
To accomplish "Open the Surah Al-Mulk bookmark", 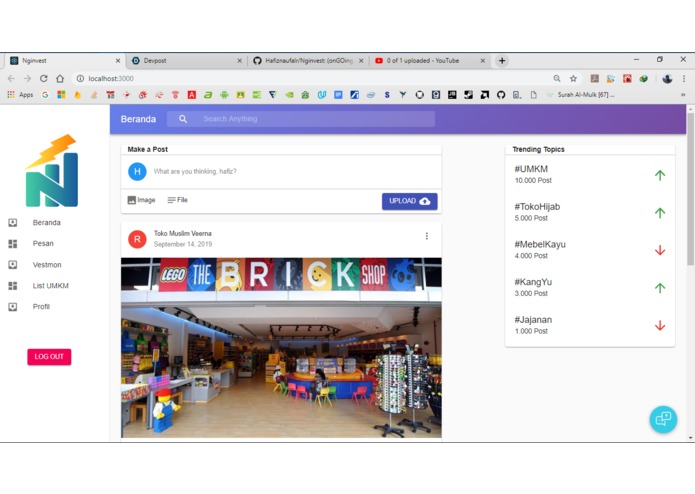I will pos(581,94).
